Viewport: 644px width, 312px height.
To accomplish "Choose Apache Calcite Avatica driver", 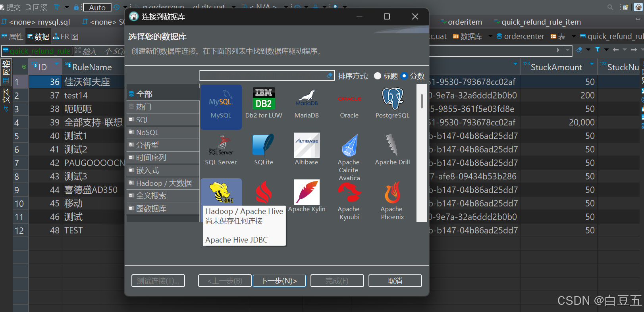I will click(349, 157).
